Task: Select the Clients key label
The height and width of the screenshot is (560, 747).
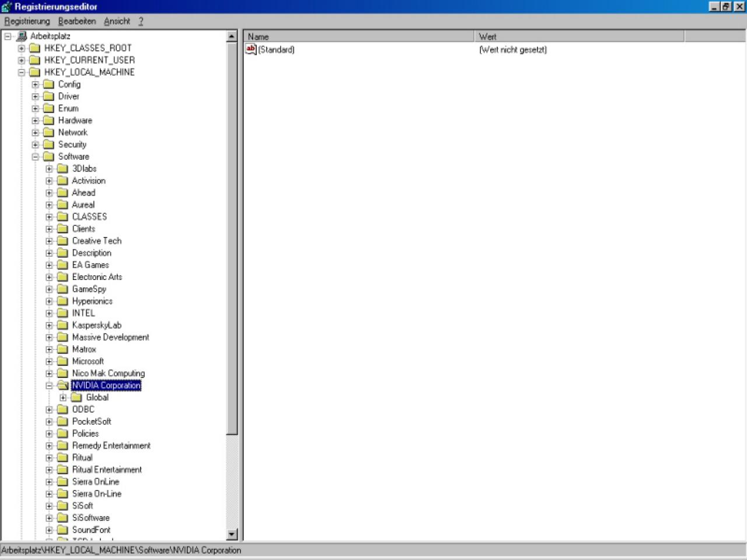Action: point(83,229)
